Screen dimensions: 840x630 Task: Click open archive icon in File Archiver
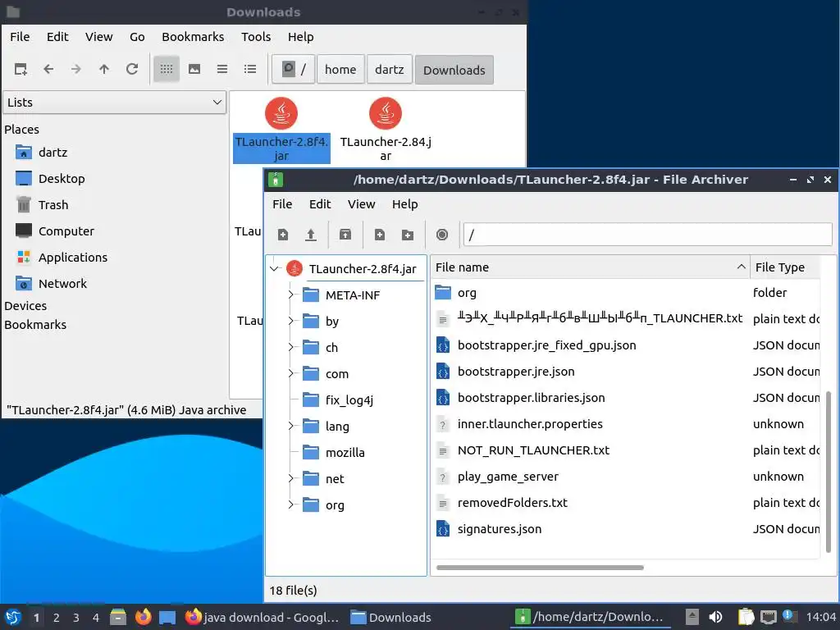click(x=311, y=235)
